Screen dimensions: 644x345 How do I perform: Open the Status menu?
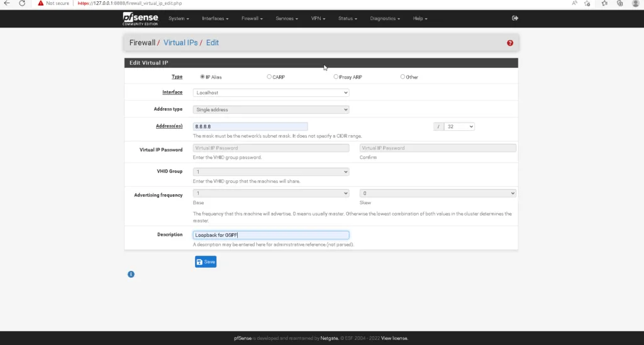click(347, 18)
